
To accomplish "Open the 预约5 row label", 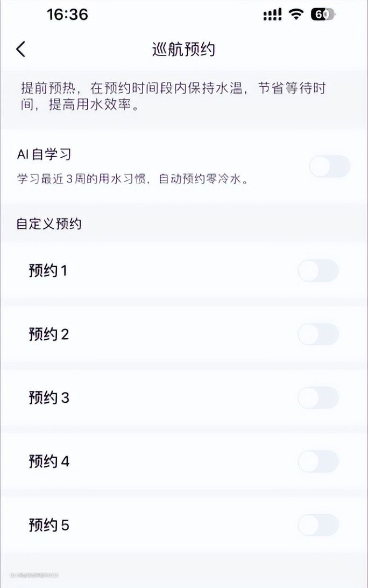I will click(48, 525).
